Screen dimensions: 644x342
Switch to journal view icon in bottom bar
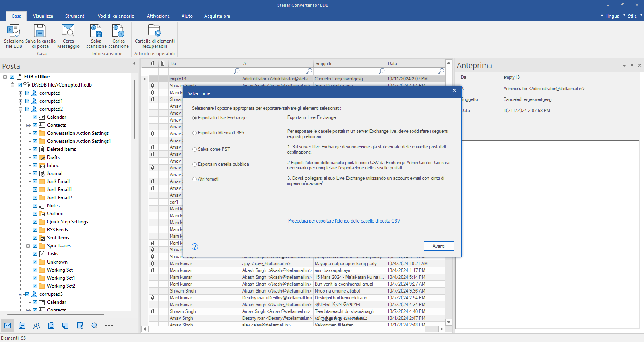click(x=80, y=326)
